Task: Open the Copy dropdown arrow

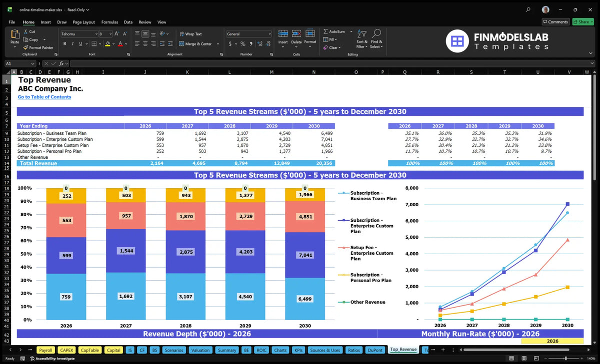Action: 44,39
